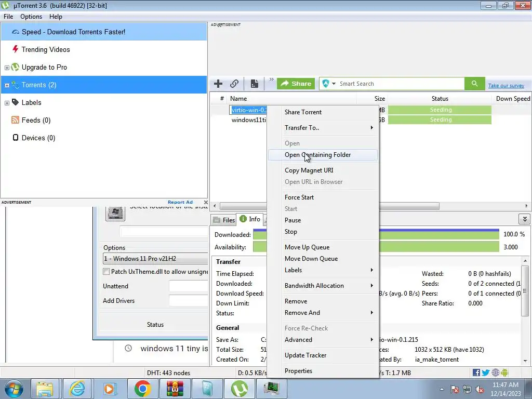Click the Twitter icon in status bar
532x399 pixels.
tap(486, 373)
